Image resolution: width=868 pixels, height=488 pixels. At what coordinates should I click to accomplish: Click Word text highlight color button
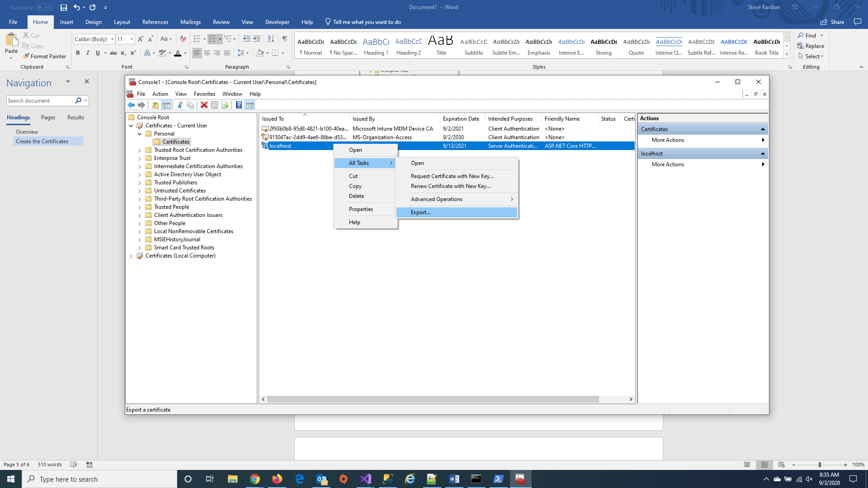click(x=162, y=53)
